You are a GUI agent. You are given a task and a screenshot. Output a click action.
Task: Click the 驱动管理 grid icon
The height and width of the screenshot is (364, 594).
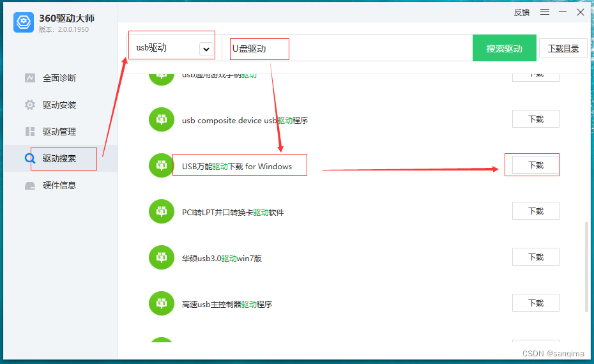[x=30, y=132]
